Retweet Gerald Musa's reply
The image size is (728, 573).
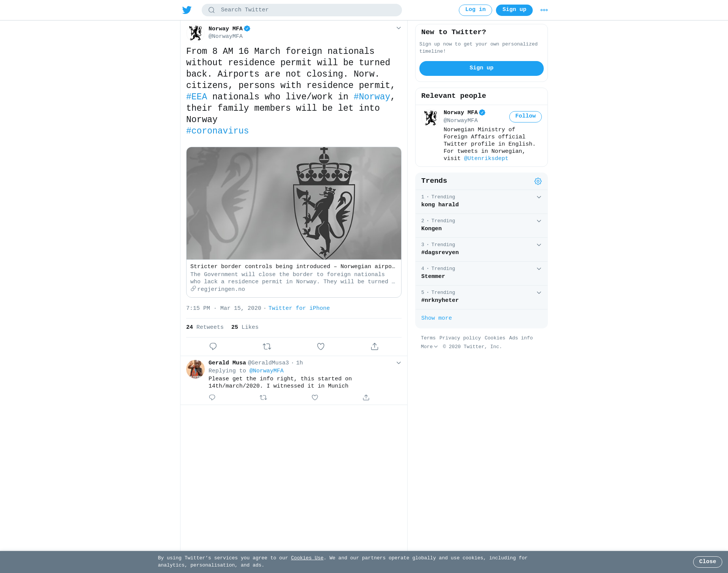click(264, 397)
